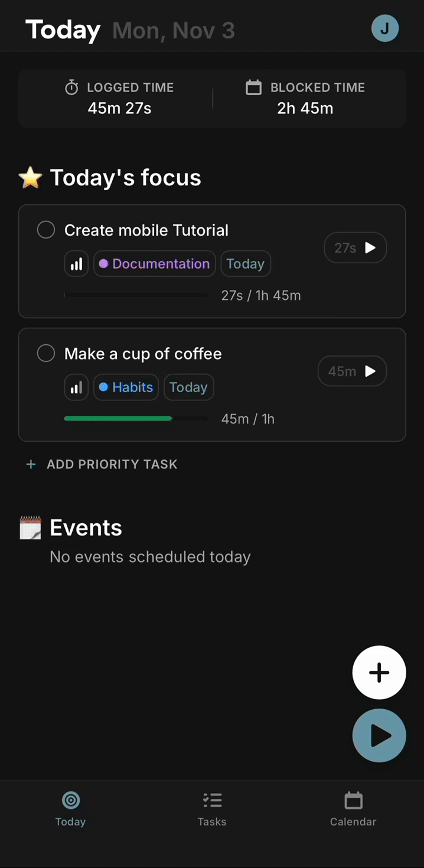
Task: Click the green progress bar for the coffee task
Action: coord(118,419)
